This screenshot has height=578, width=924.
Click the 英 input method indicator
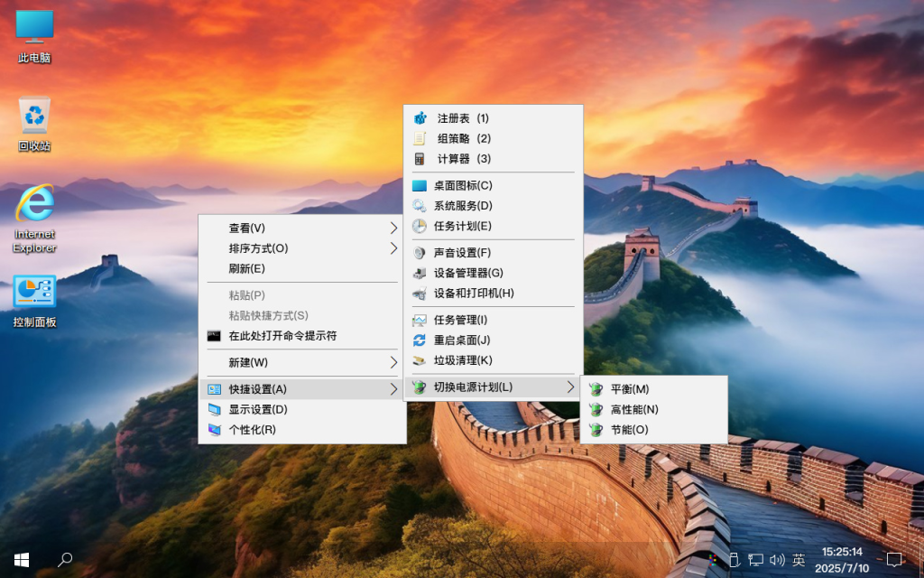pyautogui.click(x=798, y=560)
